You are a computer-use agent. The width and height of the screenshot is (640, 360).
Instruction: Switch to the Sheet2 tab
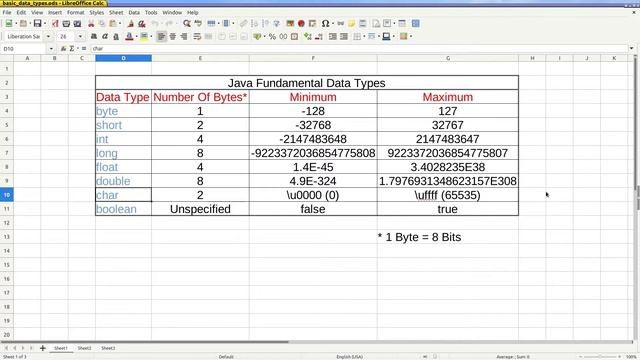click(84, 348)
